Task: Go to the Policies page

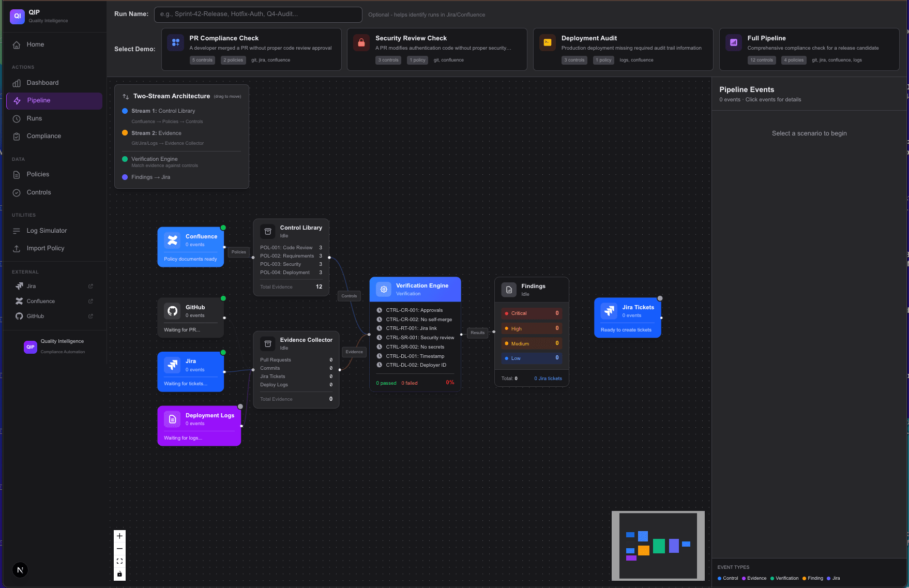Action: (37, 174)
